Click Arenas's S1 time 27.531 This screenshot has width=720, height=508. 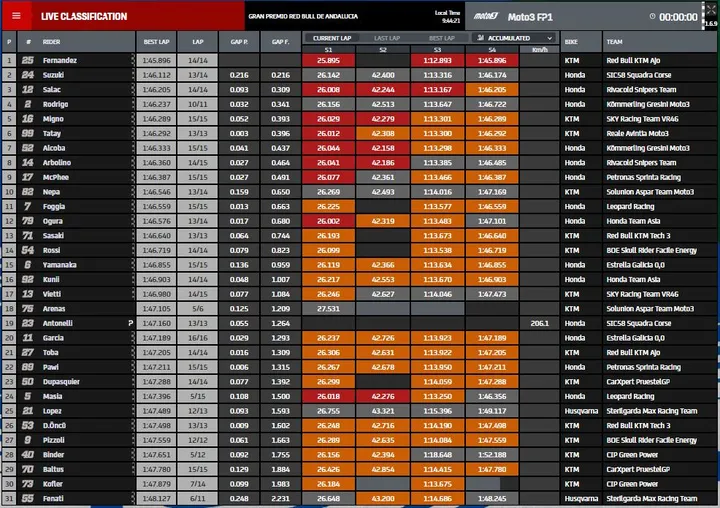tap(328, 309)
